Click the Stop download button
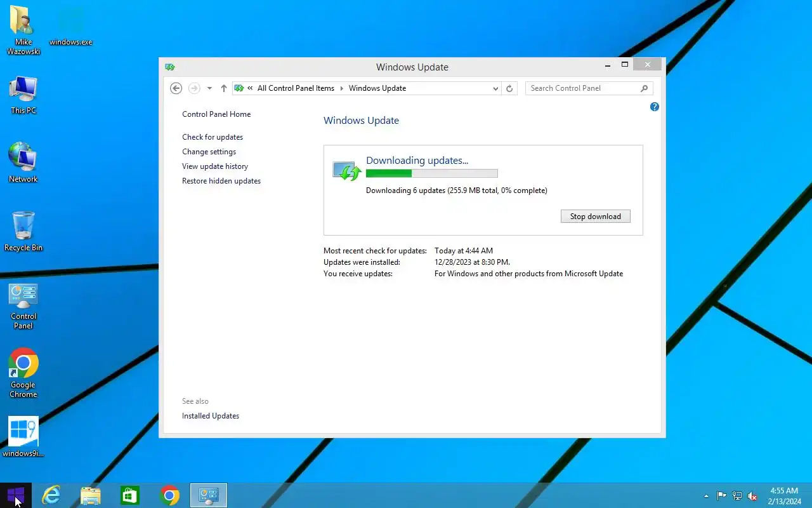Viewport: 812px width, 508px height. (596, 217)
